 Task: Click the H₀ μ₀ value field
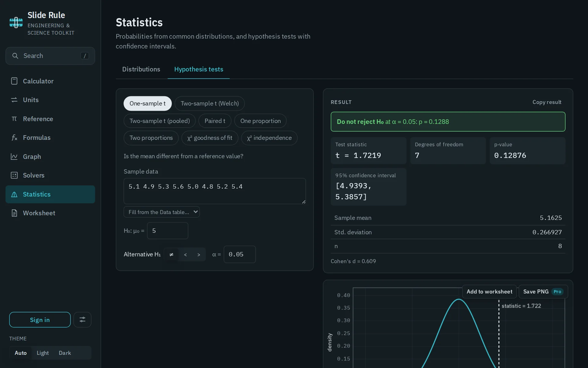coord(168,231)
